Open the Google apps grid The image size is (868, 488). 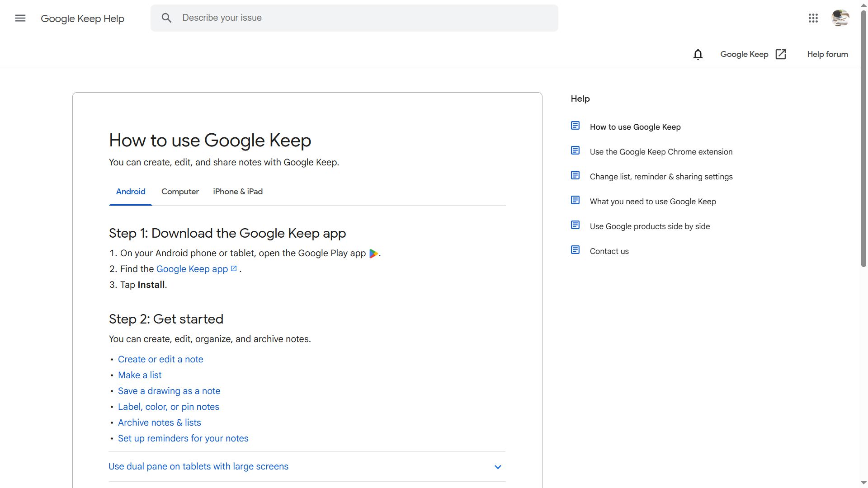point(813,18)
